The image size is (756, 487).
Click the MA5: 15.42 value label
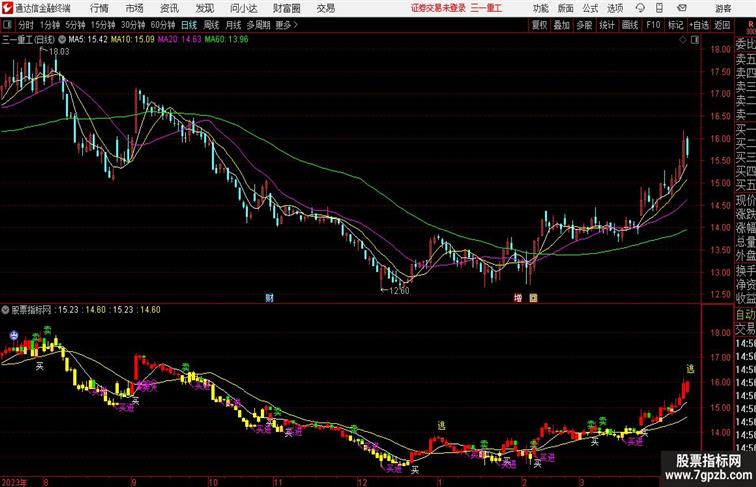[88, 40]
